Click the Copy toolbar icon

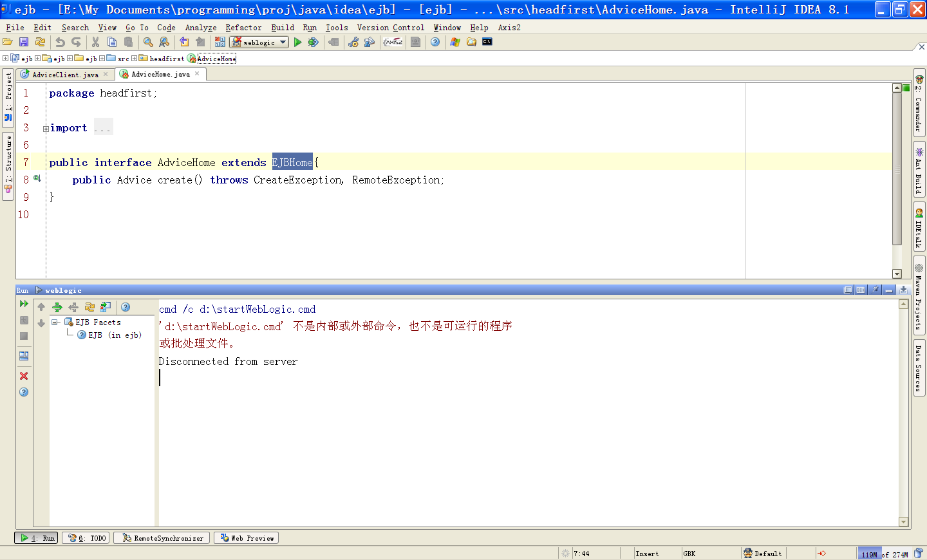coord(112,42)
